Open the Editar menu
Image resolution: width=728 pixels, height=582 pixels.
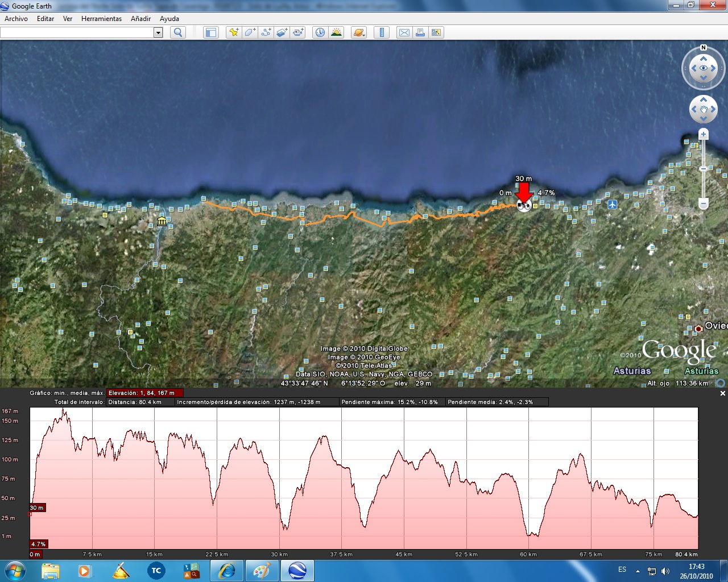tap(45, 19)
